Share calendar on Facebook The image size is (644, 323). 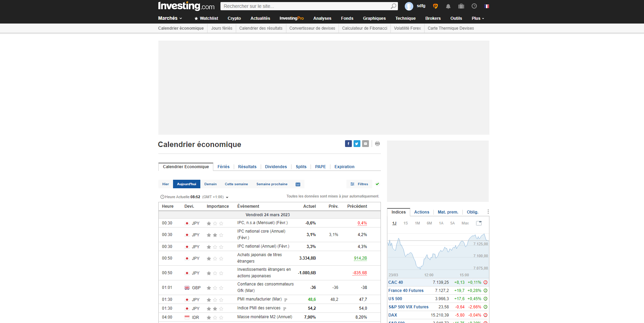(x=348, y=144)
